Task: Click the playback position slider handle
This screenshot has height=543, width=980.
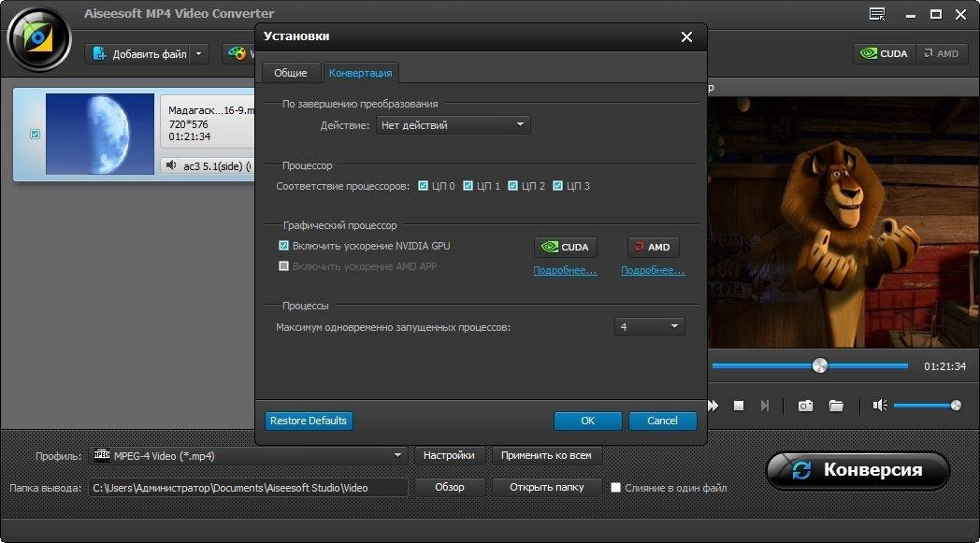Action: pos(819,365)
